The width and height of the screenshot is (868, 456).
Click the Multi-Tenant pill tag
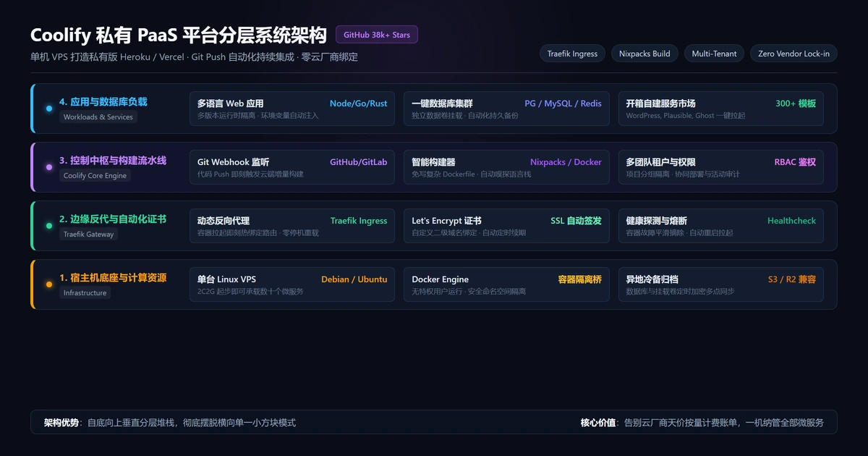[x=714, y=54]
